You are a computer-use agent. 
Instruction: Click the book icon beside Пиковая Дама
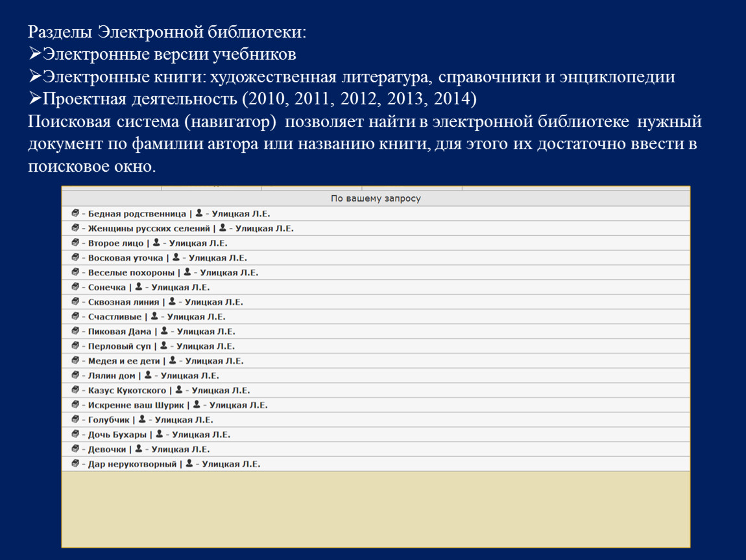75,331
